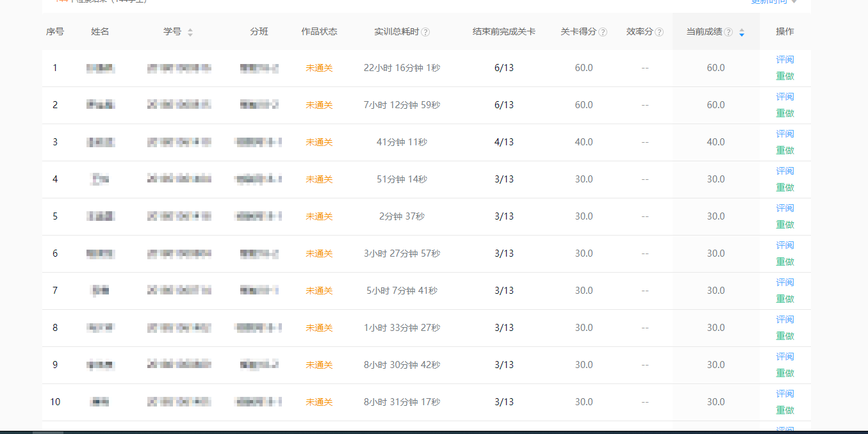Click help icon next to 实训总耗时
This screenshot has width=868, height=434.
click(x=426, y=32)
